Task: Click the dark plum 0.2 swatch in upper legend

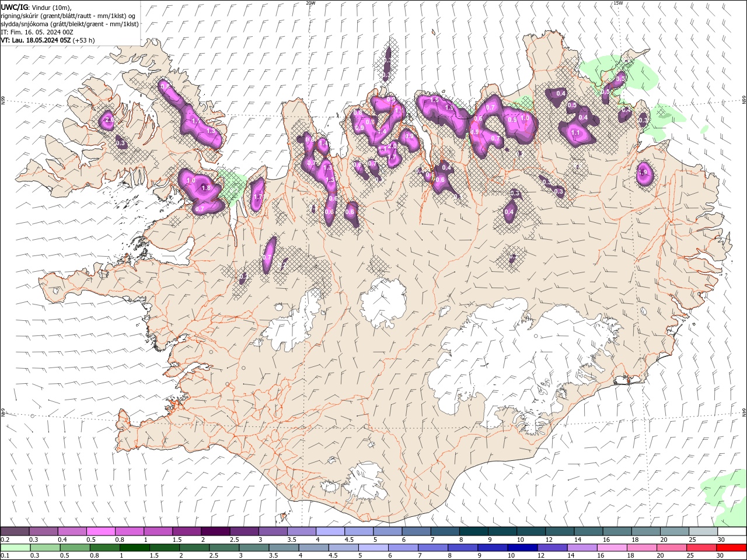Action: [15, 531]
